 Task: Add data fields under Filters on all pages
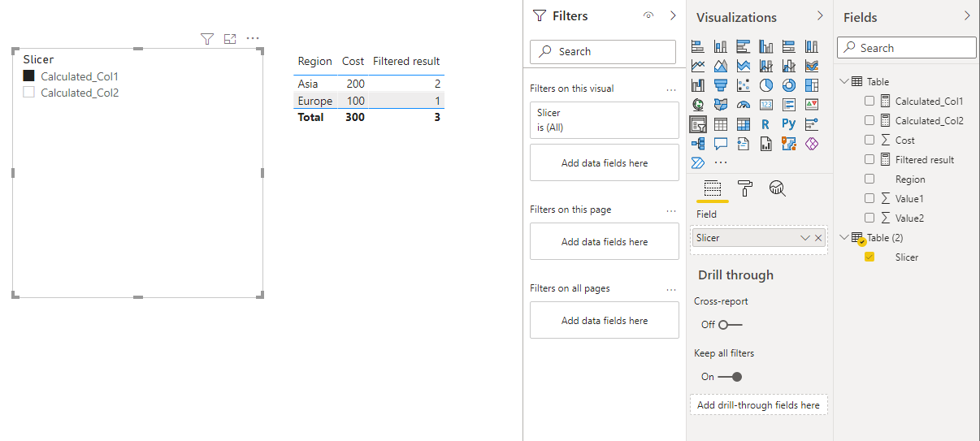pyautogui.click(x=605, y=320)
